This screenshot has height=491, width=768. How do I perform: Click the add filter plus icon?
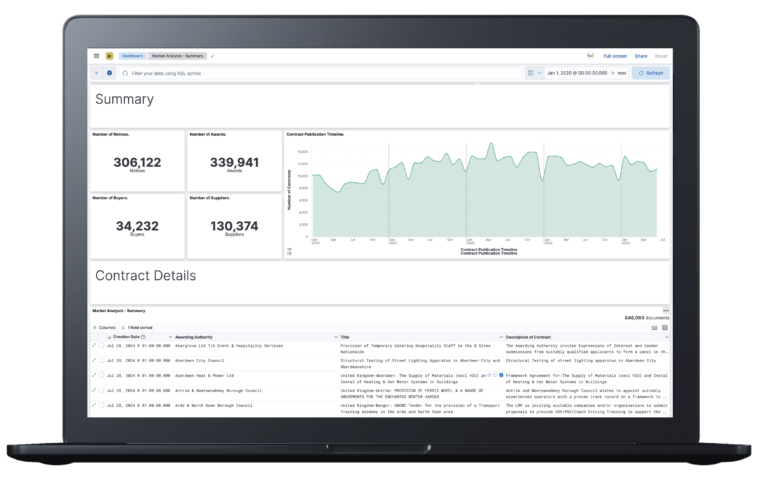[109, 73]
